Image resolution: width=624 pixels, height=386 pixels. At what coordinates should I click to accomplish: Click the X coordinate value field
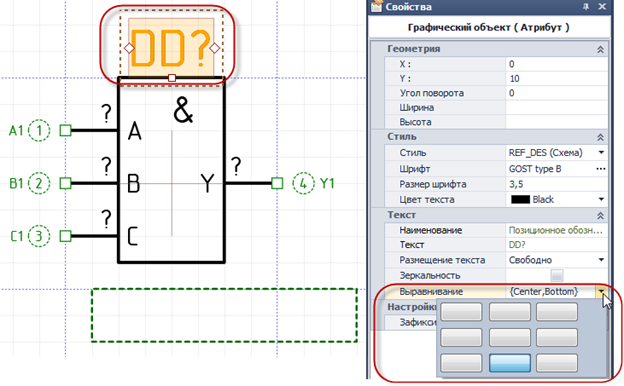[x=556, y=64]
